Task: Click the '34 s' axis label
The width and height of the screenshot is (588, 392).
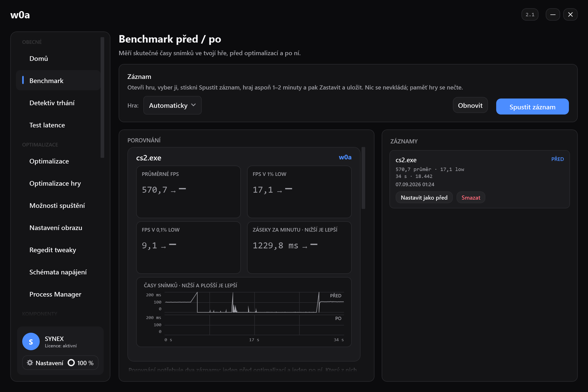Action: (339, 340)
